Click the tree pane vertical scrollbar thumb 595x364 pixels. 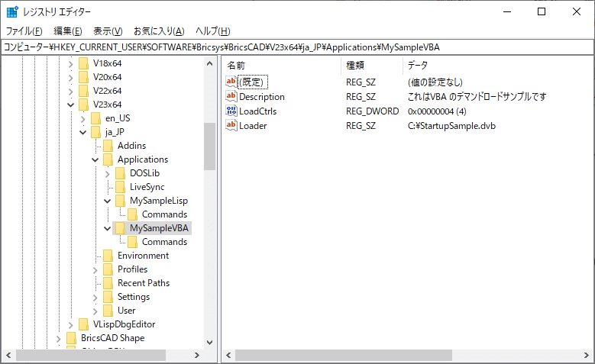pos(209,147)
